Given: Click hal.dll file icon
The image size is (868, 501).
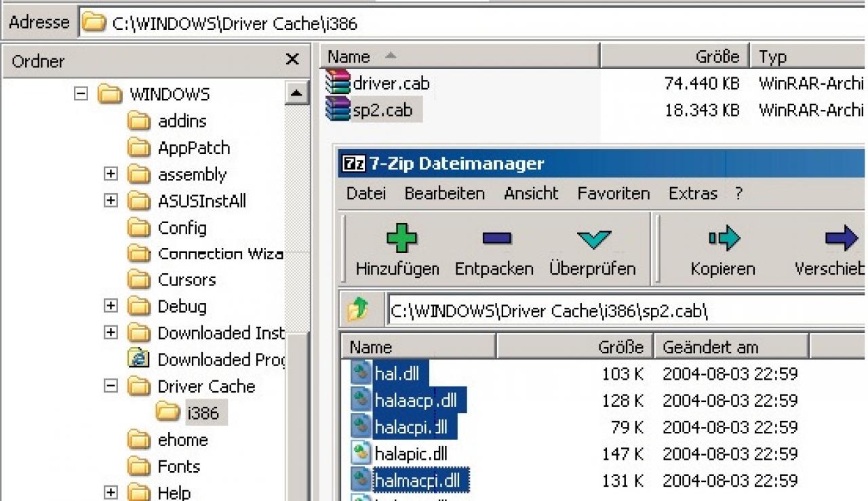Looking at the screenshot, I should click(361, 373).
